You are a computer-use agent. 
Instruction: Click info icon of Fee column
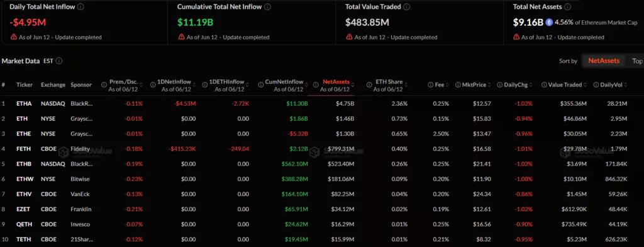430,85
